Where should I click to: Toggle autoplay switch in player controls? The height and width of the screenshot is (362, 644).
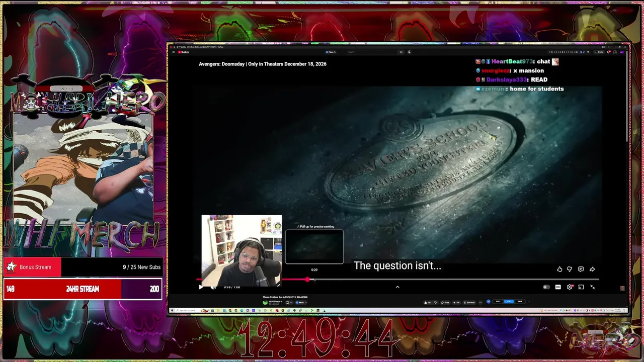(x=546, y=287)
